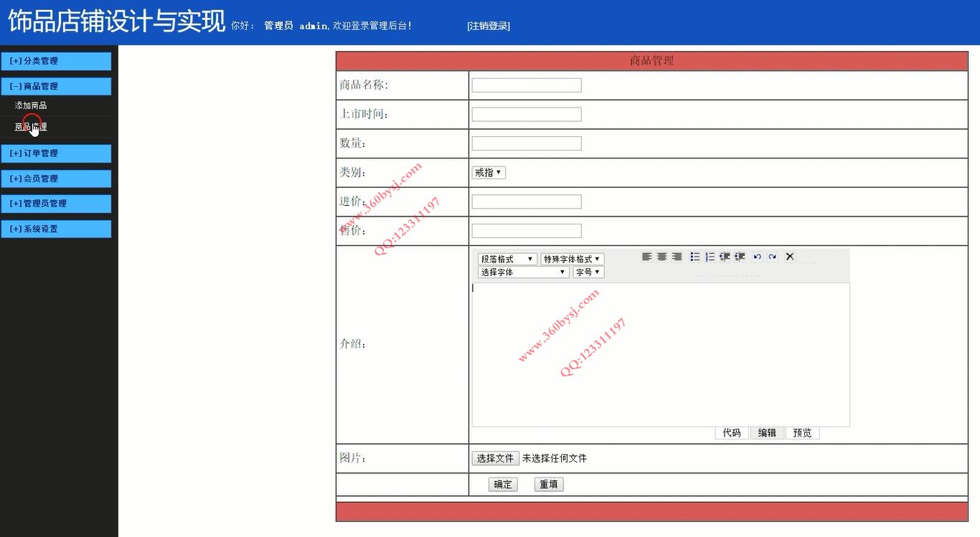Viewport: 980px width, 537px height.
Task: Undo the last edit in the editor
Action: (757, 257)
